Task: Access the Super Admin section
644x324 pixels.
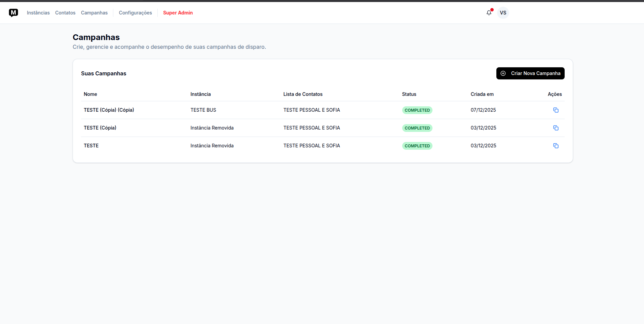Action: (178, 13)
